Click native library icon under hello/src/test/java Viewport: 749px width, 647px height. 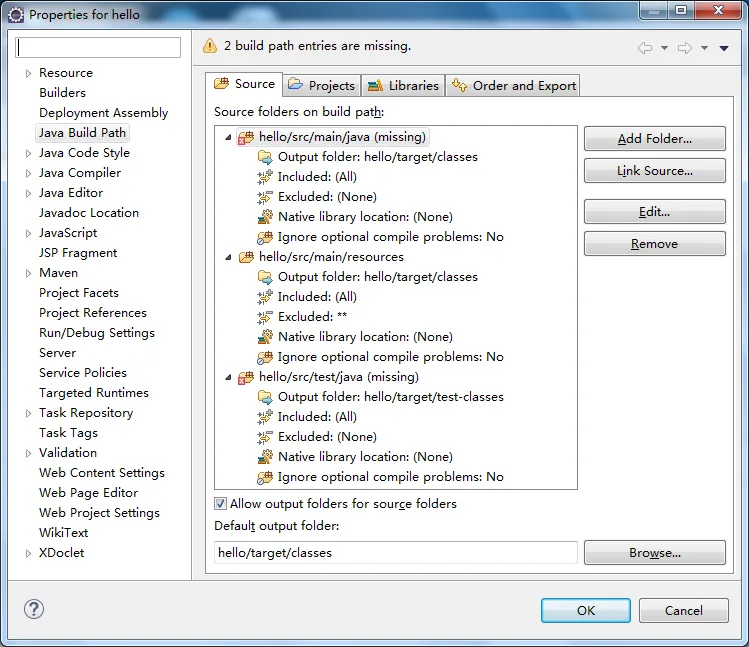pos(265,457)
